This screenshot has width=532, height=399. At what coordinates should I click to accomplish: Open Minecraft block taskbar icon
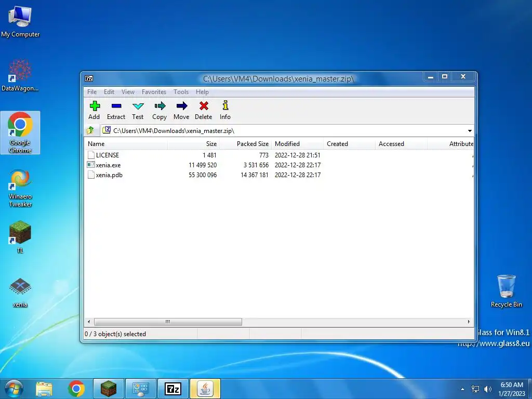[109, 389]
